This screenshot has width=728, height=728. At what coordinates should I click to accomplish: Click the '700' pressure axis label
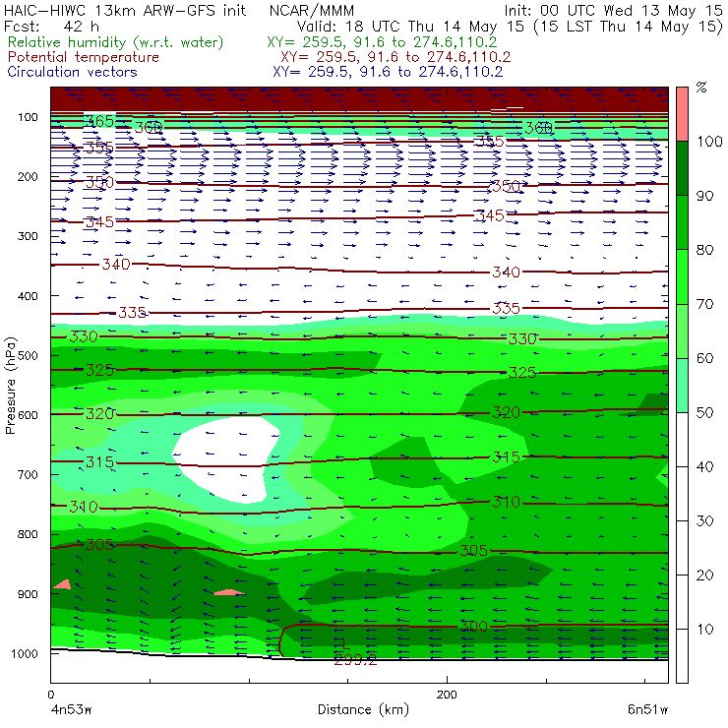click(x=28, y=475)
